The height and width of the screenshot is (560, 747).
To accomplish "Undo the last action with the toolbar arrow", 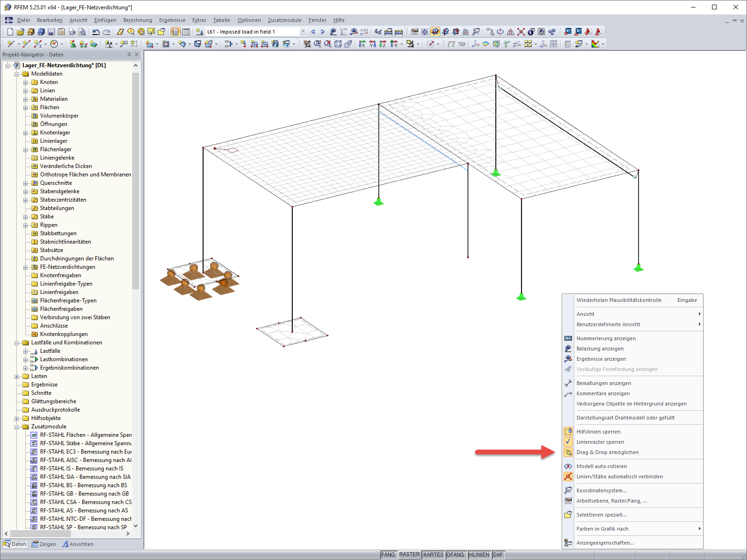I will (96, 32).
